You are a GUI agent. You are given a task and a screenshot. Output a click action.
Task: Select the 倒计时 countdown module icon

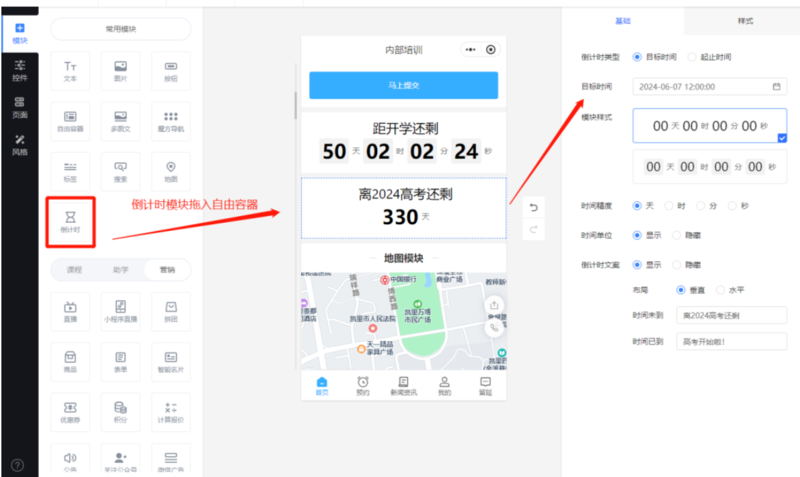coord(70,221)
